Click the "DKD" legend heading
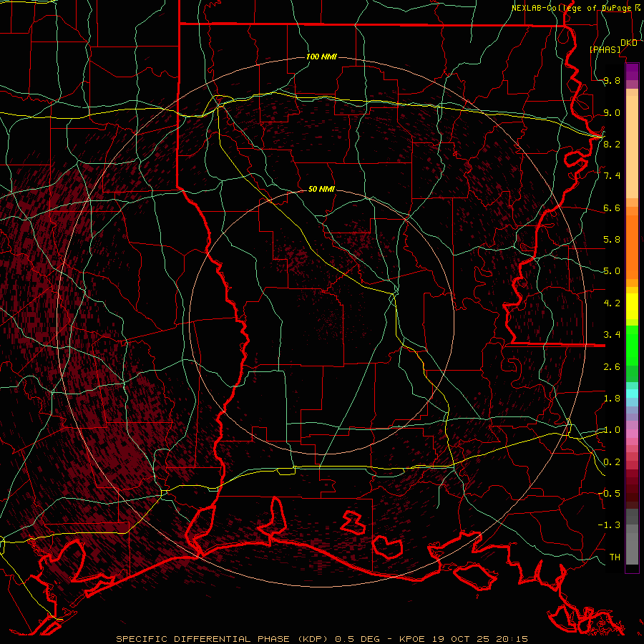 coord(629,43)
